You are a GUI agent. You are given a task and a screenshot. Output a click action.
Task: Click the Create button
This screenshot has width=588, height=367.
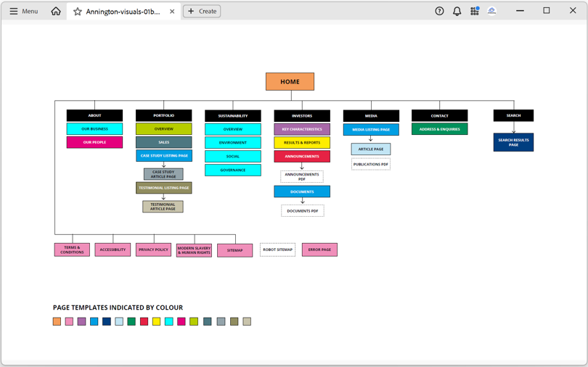click(202, 12)
